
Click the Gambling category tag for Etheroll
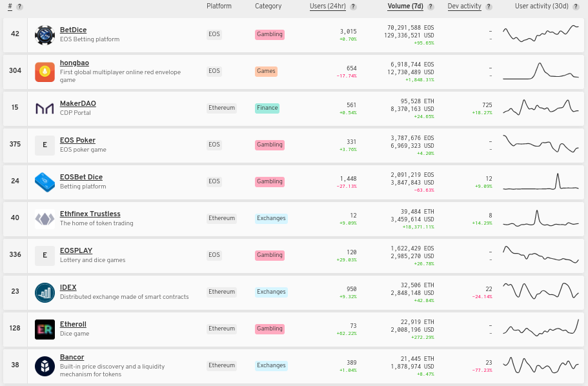pyautogui.click(x=270, y=329)
